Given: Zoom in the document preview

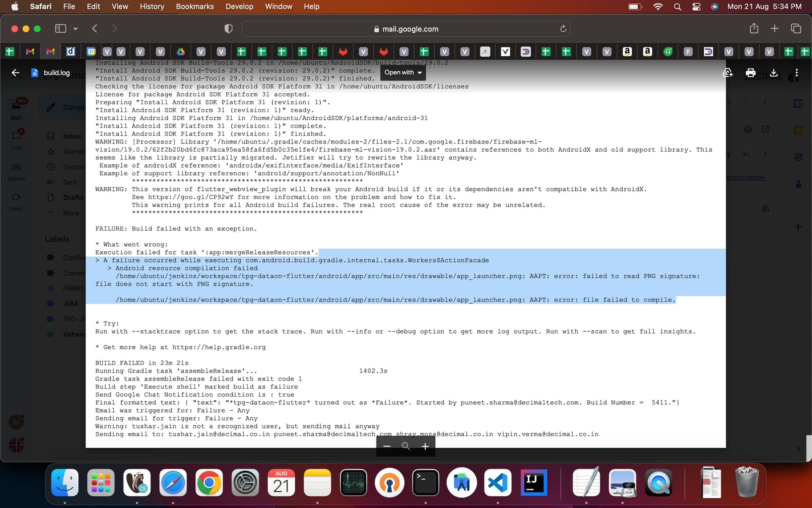Looking at the screenshot, I should coord(425,446).
